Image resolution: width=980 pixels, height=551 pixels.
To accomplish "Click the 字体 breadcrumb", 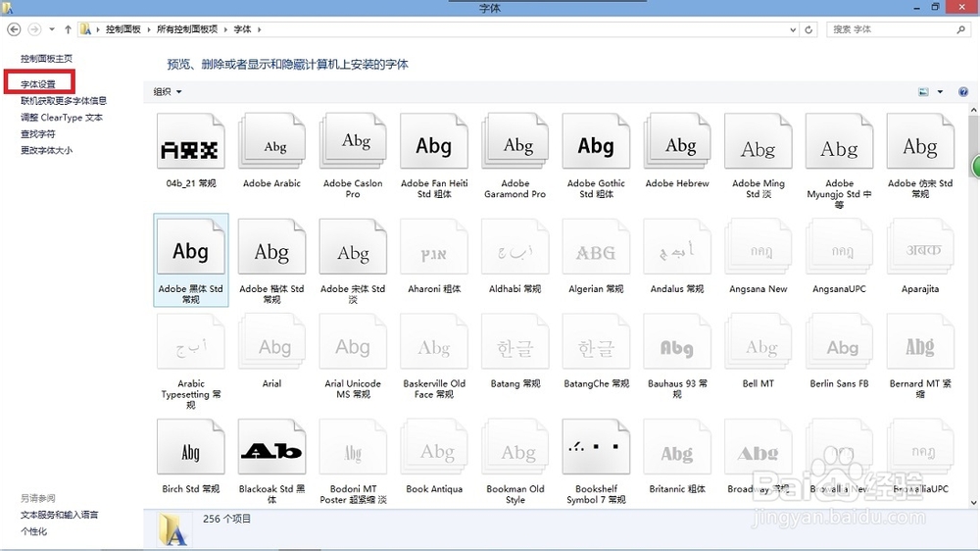I will [x=242, y=29].
